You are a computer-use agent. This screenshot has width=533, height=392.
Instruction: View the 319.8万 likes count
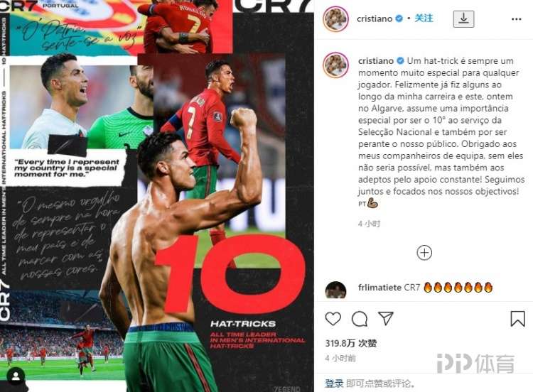point(351,343)
